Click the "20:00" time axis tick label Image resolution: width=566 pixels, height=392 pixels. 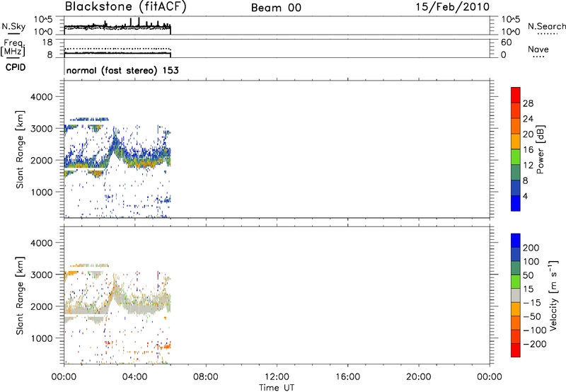pyautogui.click(x=418, y=377)
